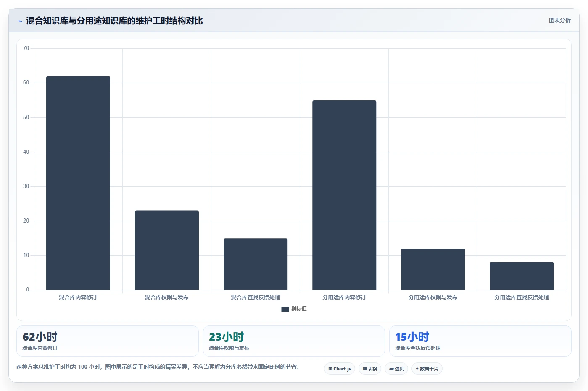This screenshot has height=391, width=588.
Task: Click the 分用途库查找反馈处理 bar
Action: [522, 276]
